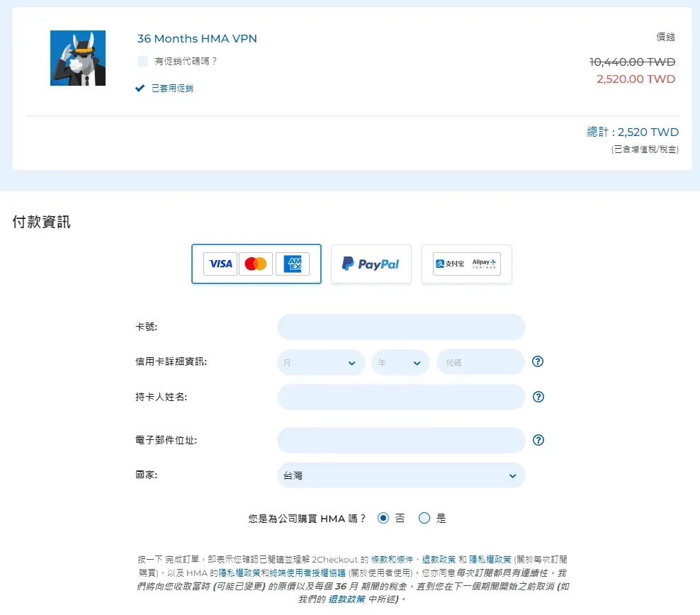Click the HMA donkey mascot product image
This screenshot has height=615, width=700.
point(78,58)
